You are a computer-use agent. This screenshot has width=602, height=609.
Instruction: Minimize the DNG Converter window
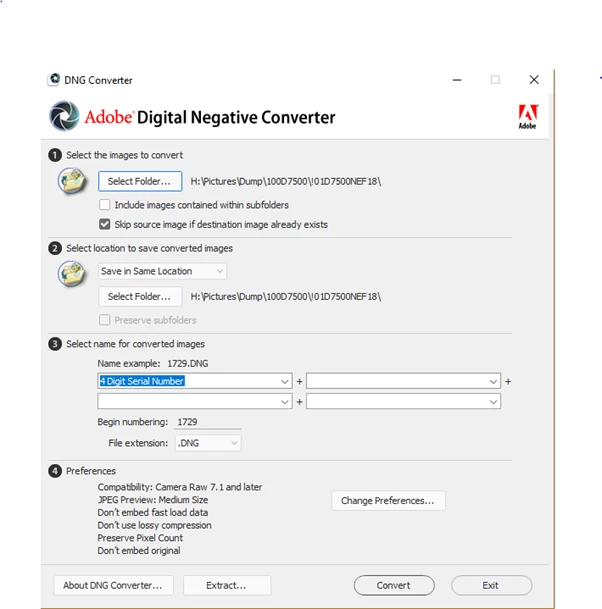[x=457, y=80]
